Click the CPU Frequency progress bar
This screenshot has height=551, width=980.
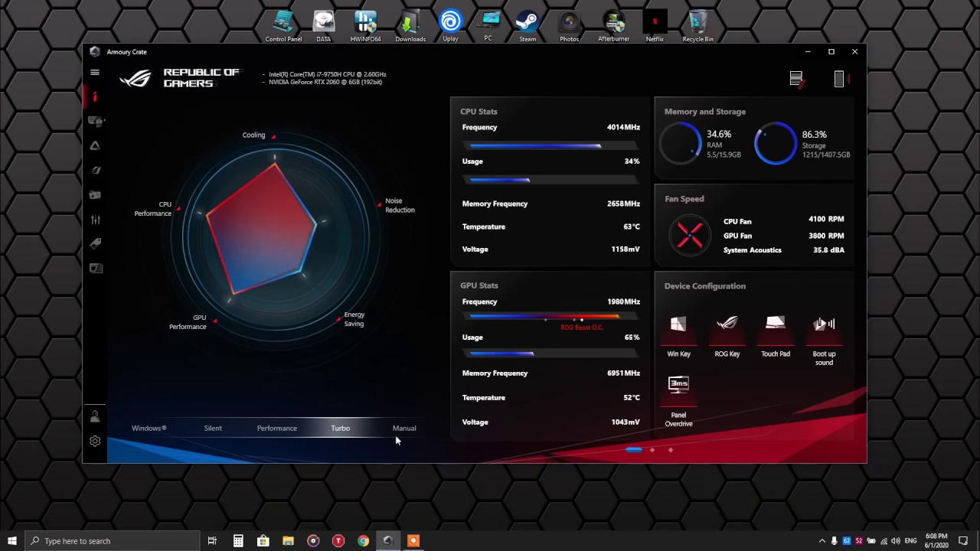pos(550,145)
